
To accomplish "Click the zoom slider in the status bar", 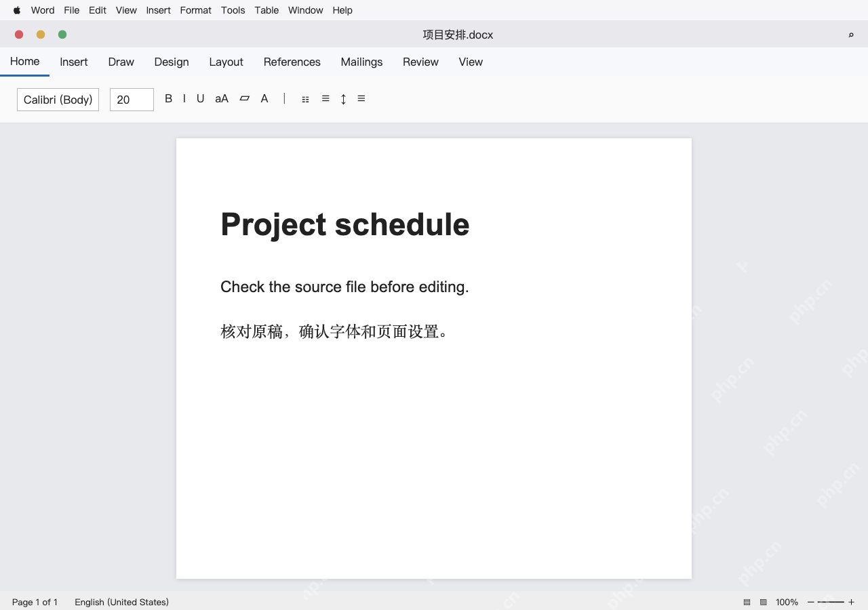I will click(831, 602).
